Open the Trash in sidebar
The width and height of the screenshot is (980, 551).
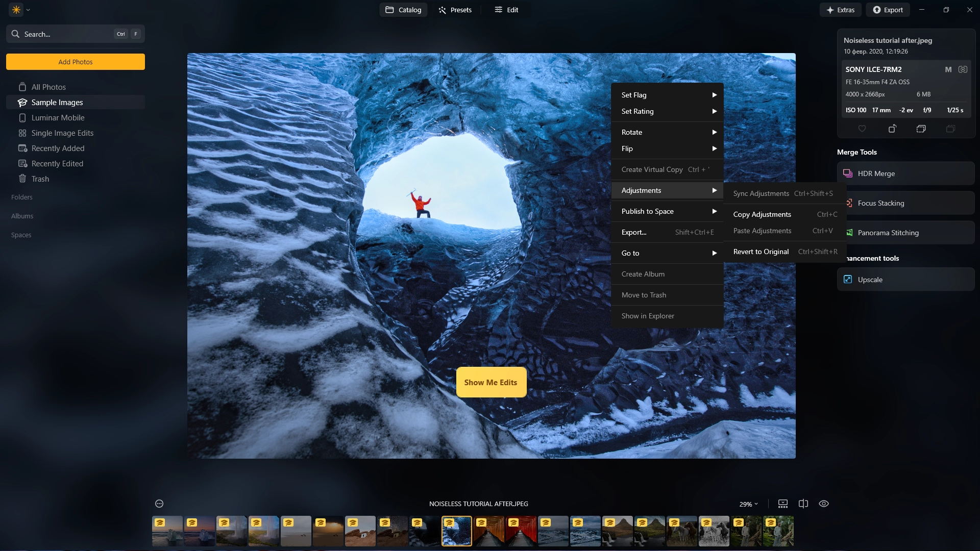pyautogui.click(x=40, y=179)
